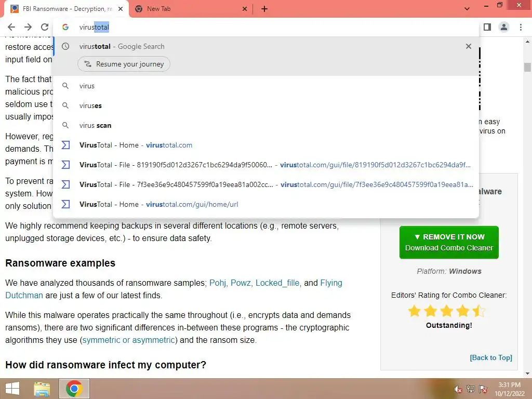
Task: Open VirusTotal Home gui/home/url suggestion
Action: (266, 204)
